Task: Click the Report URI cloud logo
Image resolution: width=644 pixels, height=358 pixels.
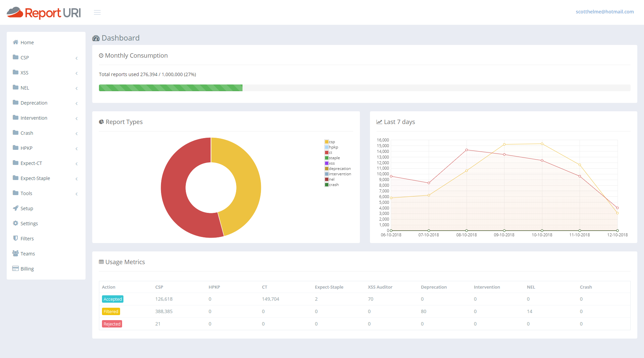Action: (15, 12)
